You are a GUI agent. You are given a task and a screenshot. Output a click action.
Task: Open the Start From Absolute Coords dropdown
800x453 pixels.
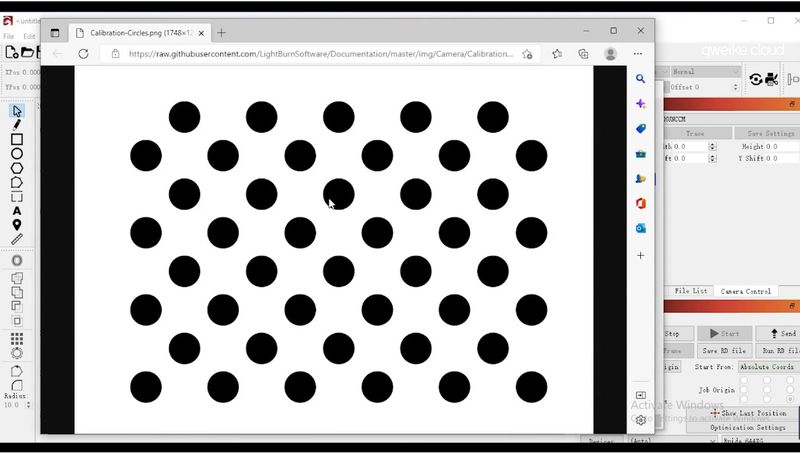(x=769, y=367)
